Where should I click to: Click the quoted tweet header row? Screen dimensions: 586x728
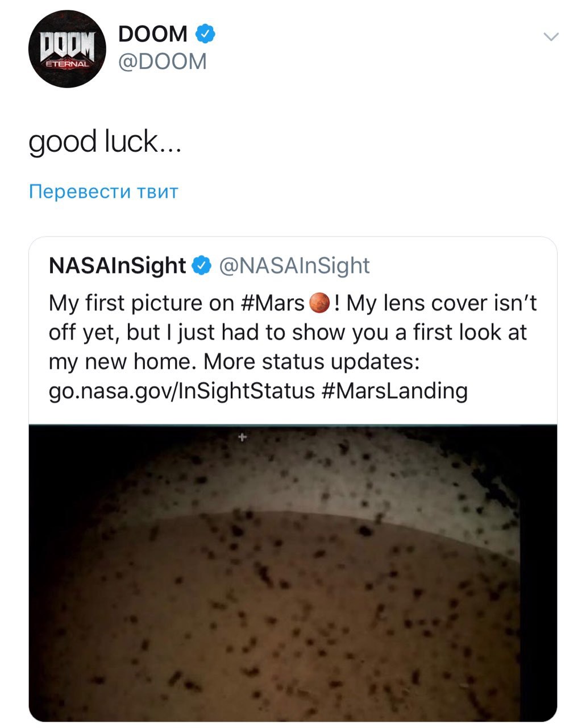click(210, 266)
